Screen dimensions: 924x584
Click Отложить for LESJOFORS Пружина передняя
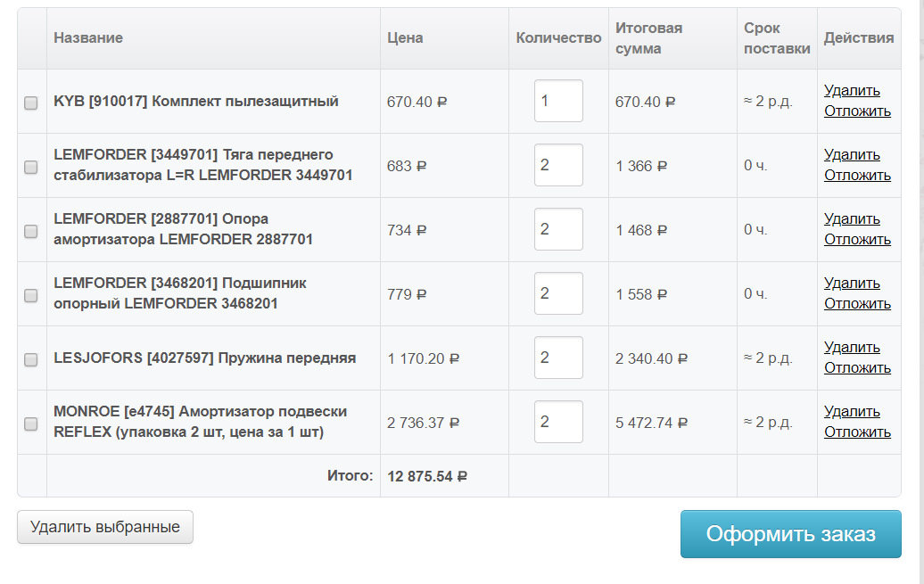click(857, 367)
